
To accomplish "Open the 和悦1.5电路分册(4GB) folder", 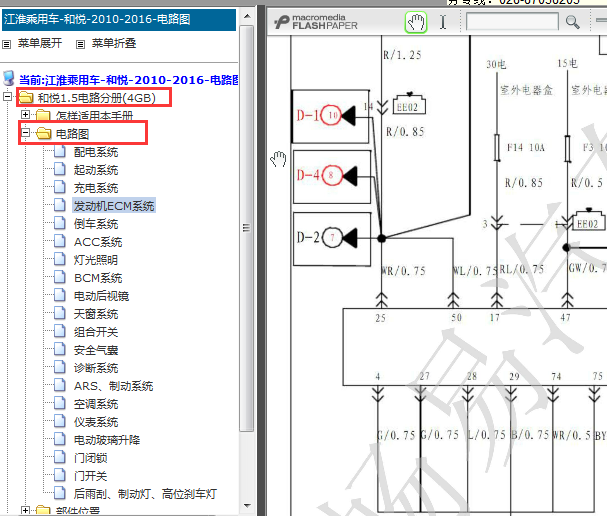I will (x=96, y=98).
